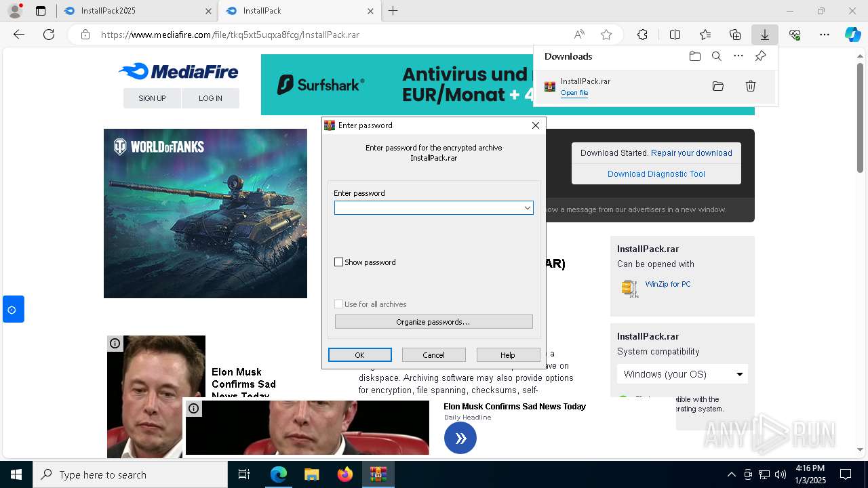Click the Organize passwords button
This screenshot has height=488, width=868.
[x=434, y=322]
